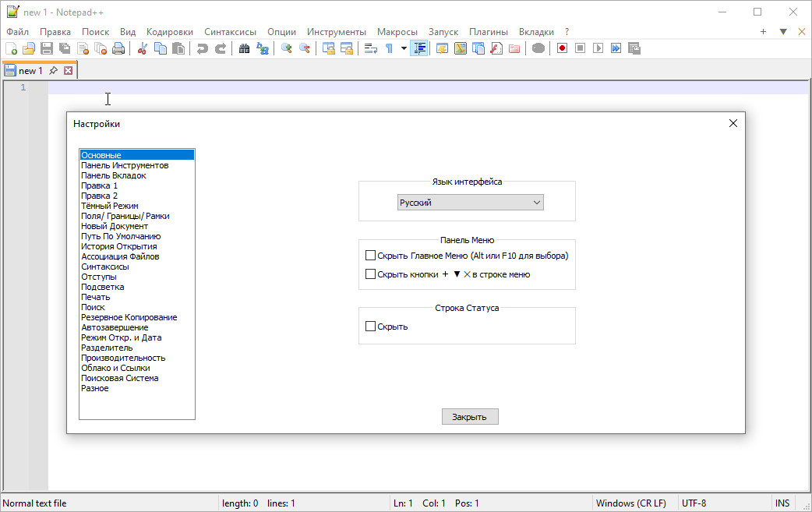
Task: Open the Кодировки menu
Action: point(170,32)
